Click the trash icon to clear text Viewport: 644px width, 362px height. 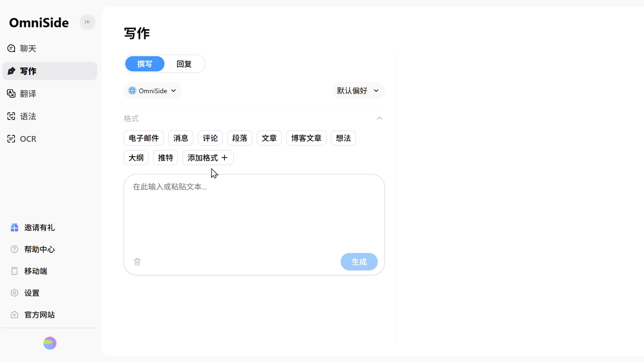pyautogui.click(x=137, y=262)
